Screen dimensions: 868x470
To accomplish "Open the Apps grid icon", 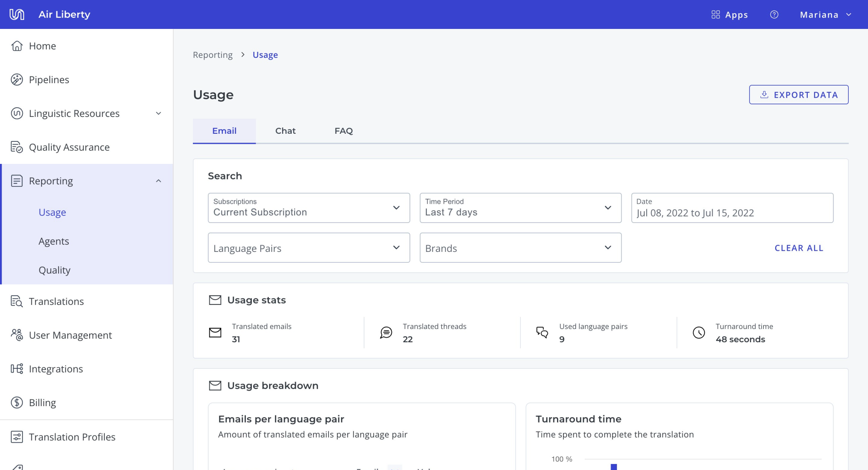I will [715, 14].
